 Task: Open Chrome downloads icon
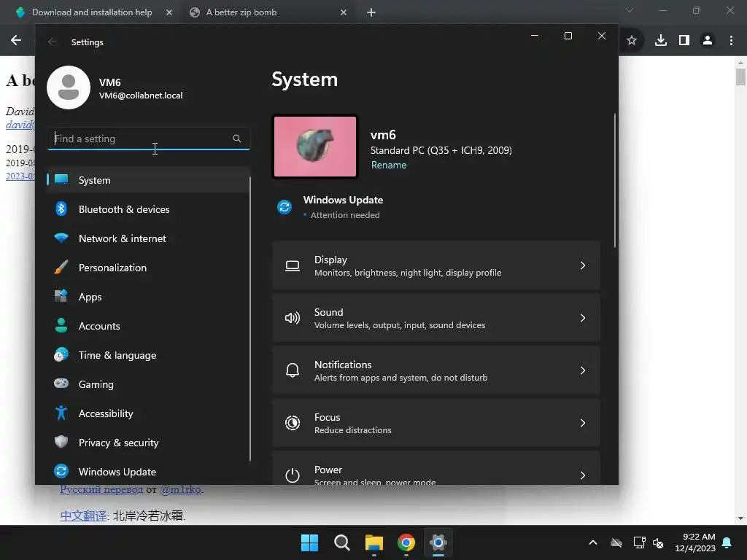coord(661,41)
